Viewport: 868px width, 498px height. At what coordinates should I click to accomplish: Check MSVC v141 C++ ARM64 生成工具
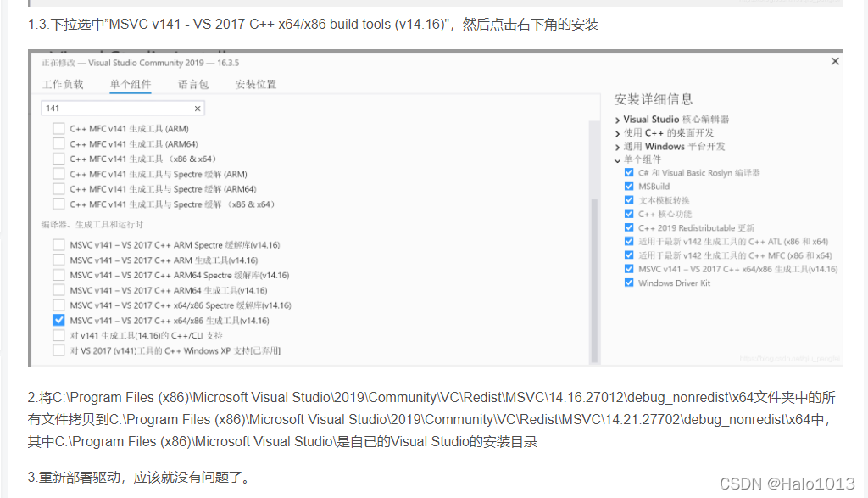[x=58, y=289]
